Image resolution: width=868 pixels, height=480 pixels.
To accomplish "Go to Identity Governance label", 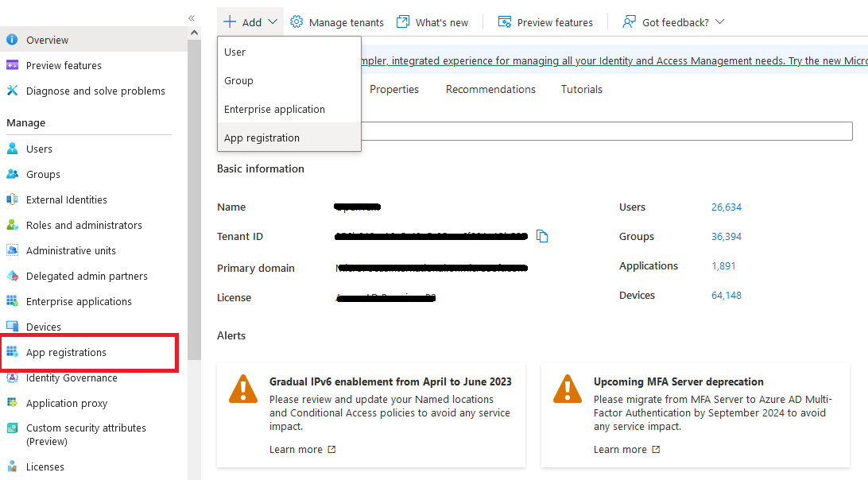I will [72, 378].
